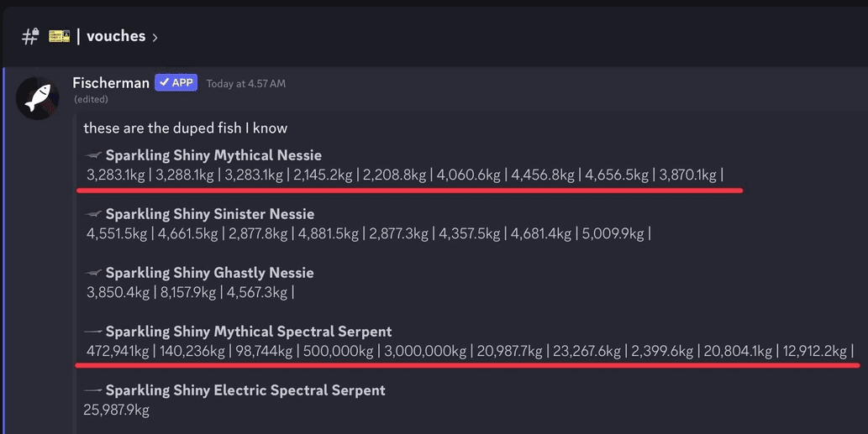Click the 25,987.9kg Electric Serpent weight
This screenshot has height=434, width=868.
[116, 410]
